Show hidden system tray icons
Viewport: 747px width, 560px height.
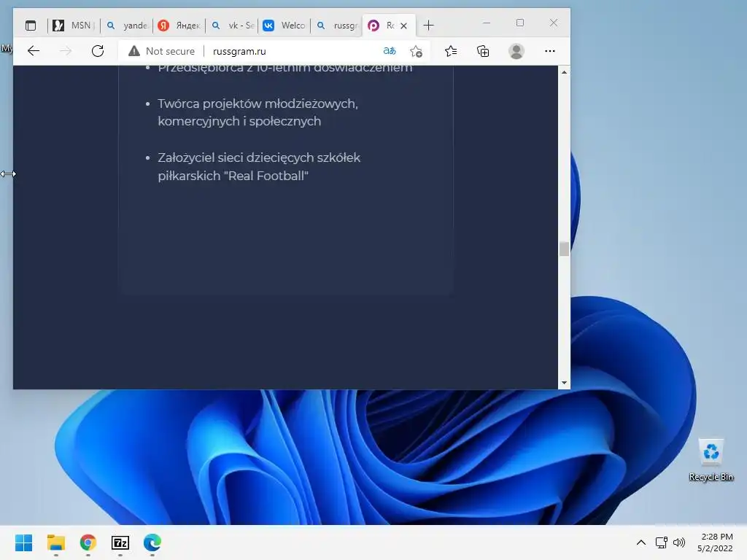(x=641, y=542)
